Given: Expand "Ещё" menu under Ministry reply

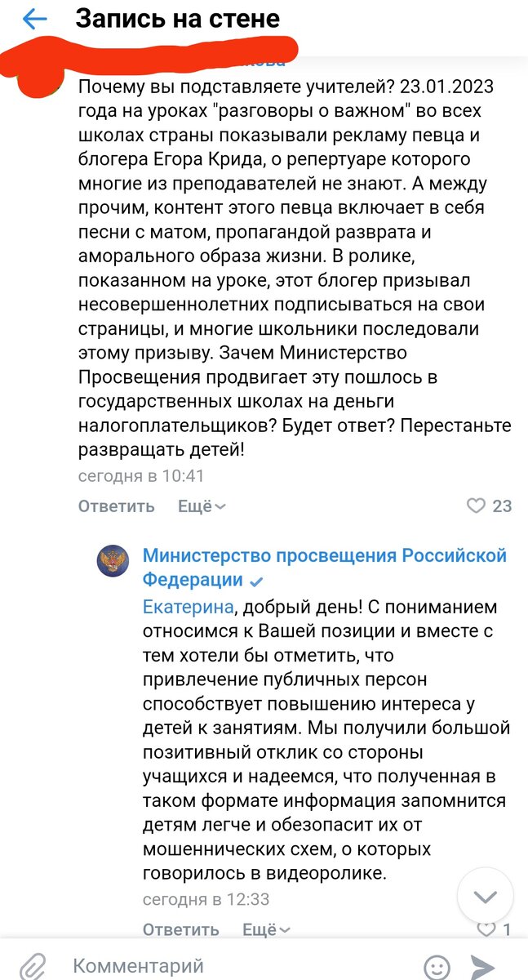Looking at the screenshot, I should 266,929.
